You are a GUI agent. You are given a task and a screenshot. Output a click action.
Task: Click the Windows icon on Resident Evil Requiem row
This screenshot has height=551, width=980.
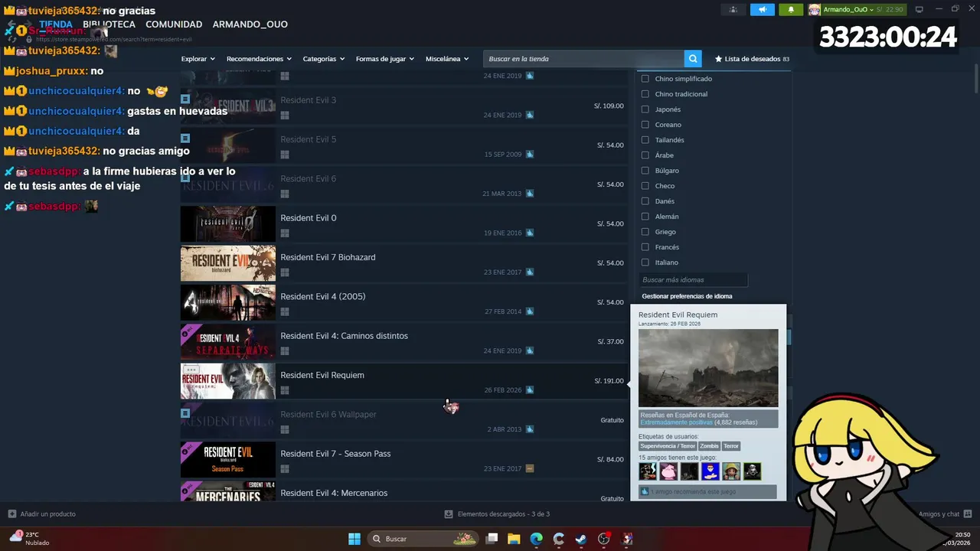[x=285, y=390]
